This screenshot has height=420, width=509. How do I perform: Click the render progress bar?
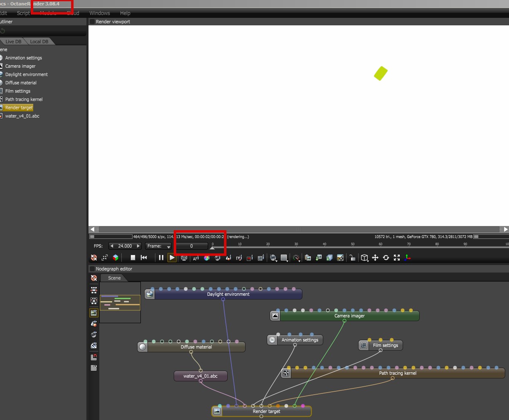point(111,237)
